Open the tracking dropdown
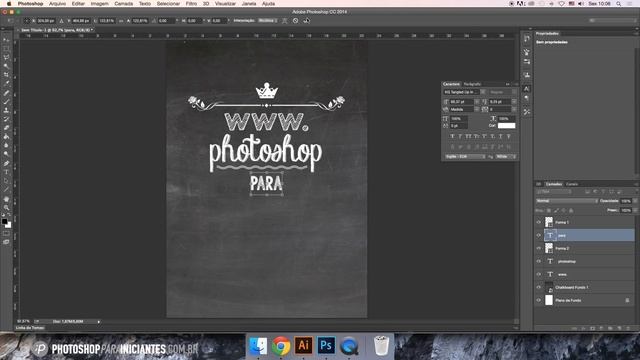Image resolution: width=640 pixels, height=360 pixels. pos(514,109)
